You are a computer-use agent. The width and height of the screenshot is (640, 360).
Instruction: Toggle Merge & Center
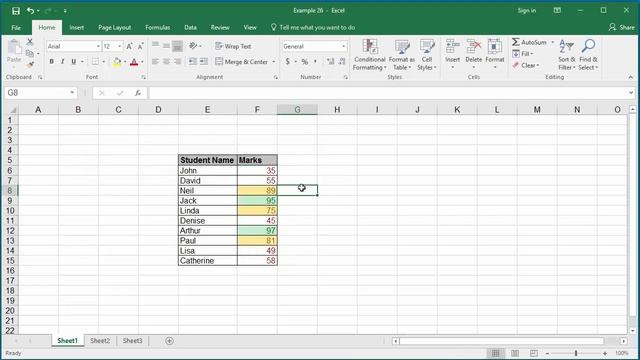click(x=241, y=62)
